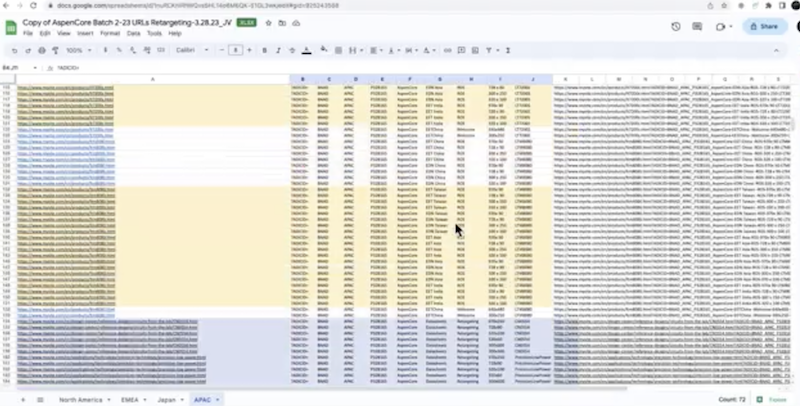Open the zoom 100% dropdown
800x406 pixels.
click(76, 50)
